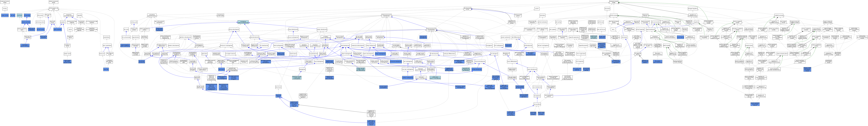Click the 'vasculature development' node
The image size is (868, 126).
coord(325,45)
